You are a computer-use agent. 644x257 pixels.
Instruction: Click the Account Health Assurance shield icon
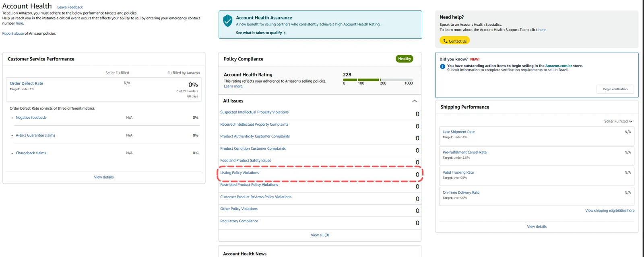click(228, 21)
